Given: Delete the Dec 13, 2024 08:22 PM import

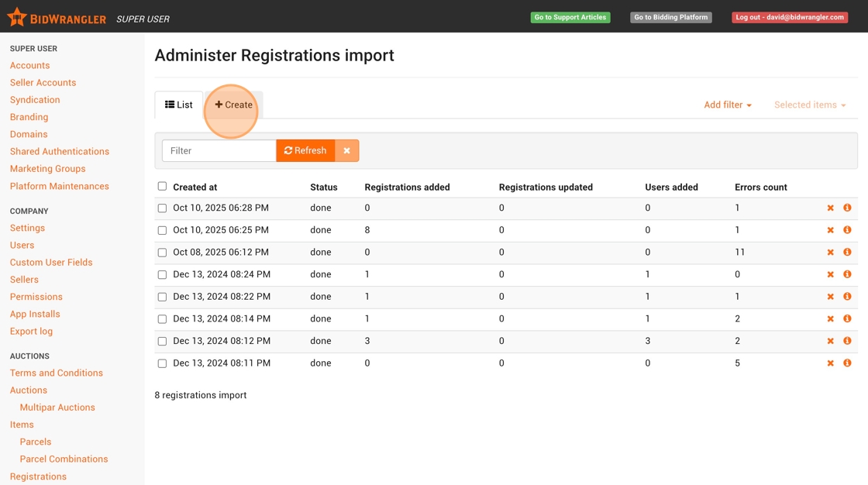Looking at the screenshot, I should pyautogui.click(x=830, y=297).
